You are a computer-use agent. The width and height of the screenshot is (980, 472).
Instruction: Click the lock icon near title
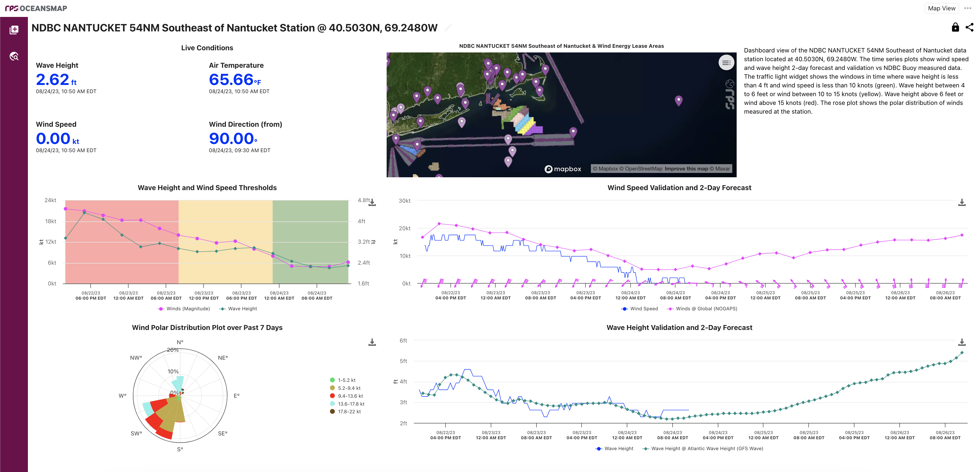[955, 27]
